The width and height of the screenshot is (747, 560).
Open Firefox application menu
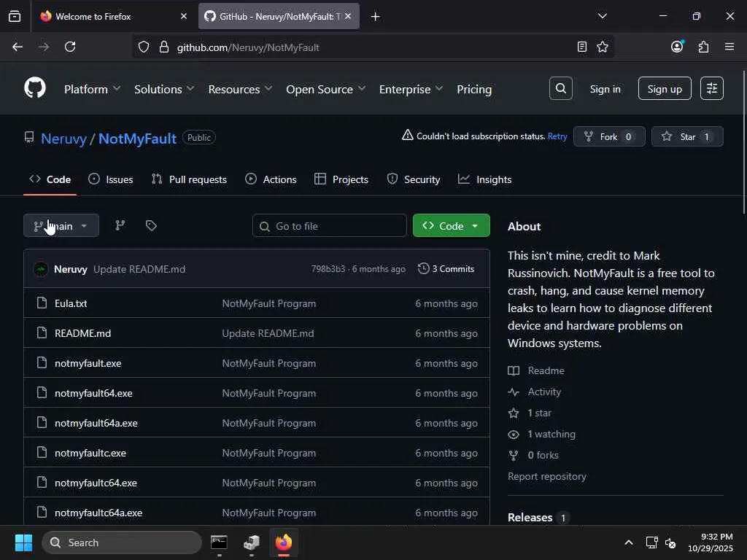coord(729,47)
